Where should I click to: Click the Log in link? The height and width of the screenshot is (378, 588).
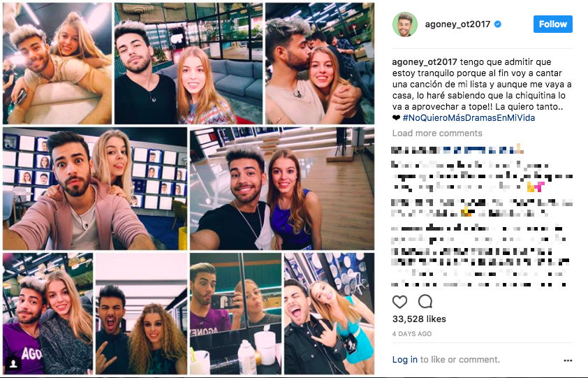(x=404, y=360)
